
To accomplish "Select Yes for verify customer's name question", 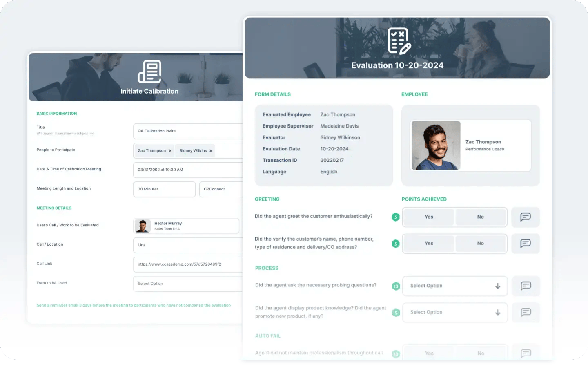I will tap(429, 244).
